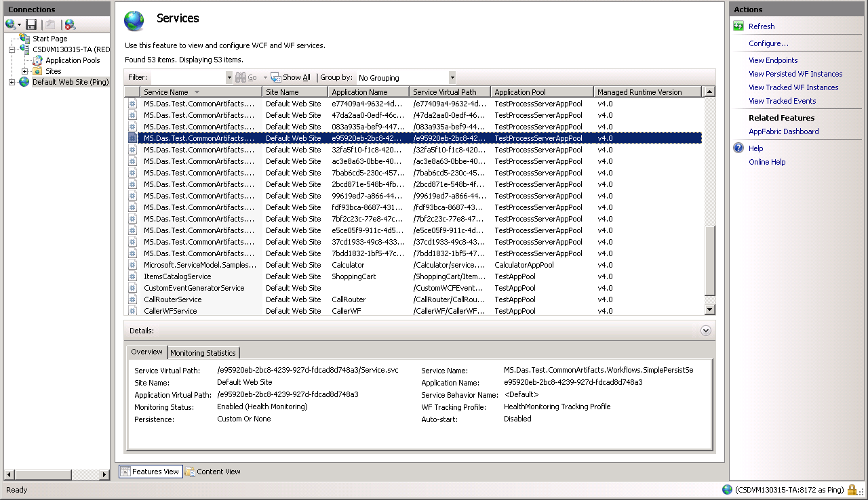Open the Go button dropdown arrow

[x=265, y=78]
